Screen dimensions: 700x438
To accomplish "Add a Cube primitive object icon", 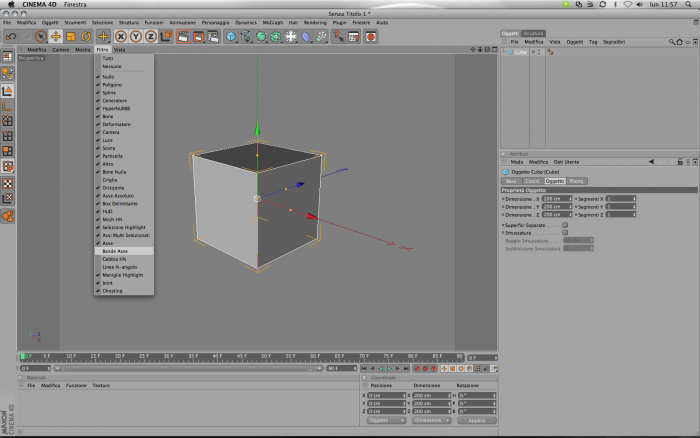I will (230, 37).
